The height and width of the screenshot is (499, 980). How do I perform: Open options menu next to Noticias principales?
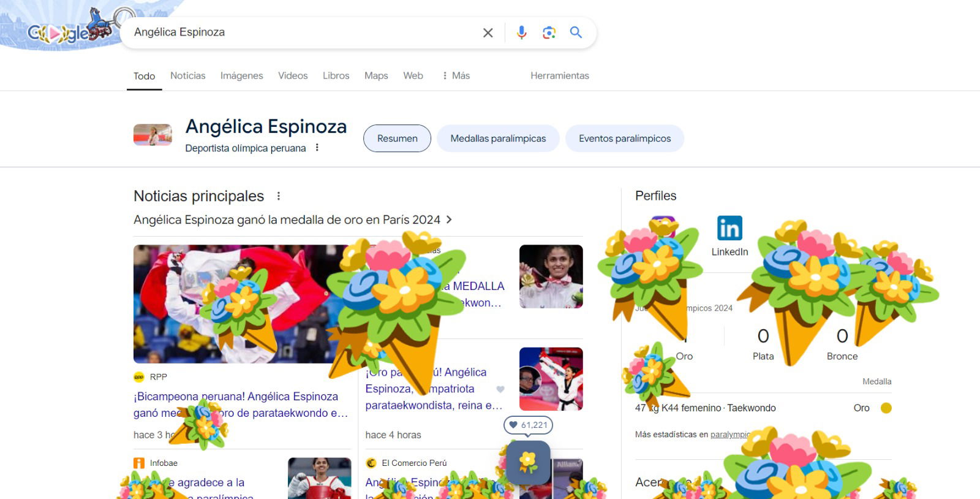click(279, 196)
